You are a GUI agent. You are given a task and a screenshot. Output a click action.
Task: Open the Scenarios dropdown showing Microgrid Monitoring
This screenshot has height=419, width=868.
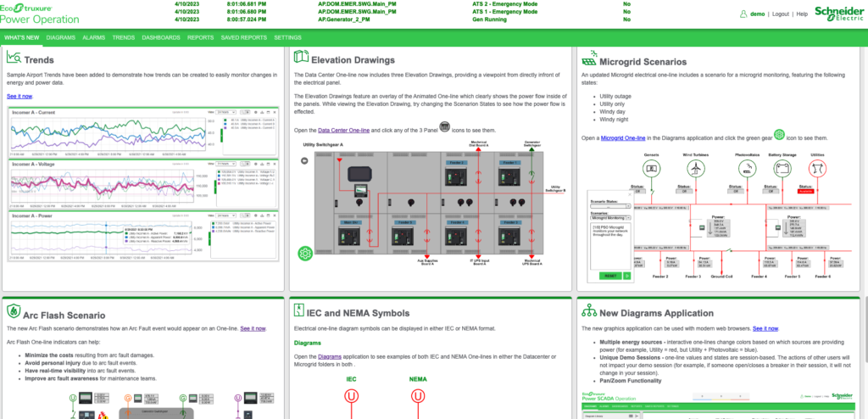pos(610,218)
